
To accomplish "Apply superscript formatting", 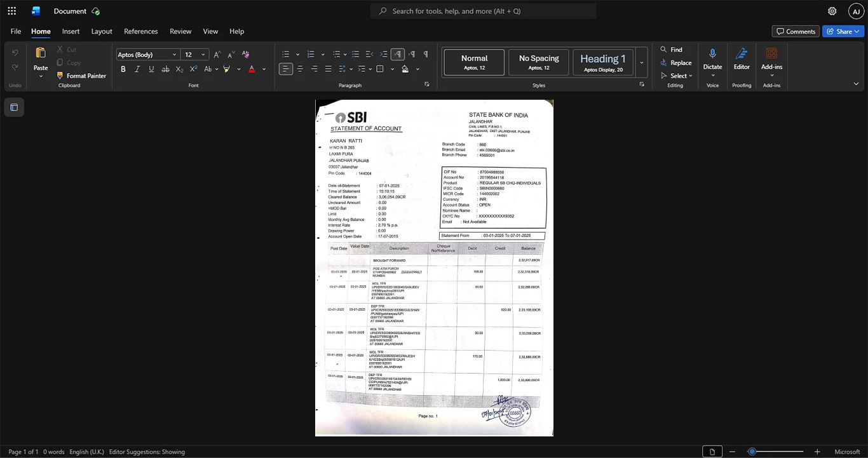I will coord(193,69).
